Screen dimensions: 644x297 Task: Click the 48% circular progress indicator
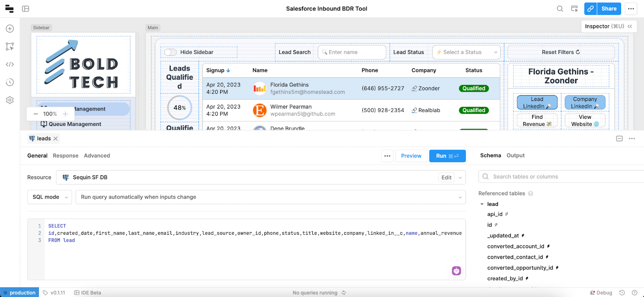click(180, 108)
